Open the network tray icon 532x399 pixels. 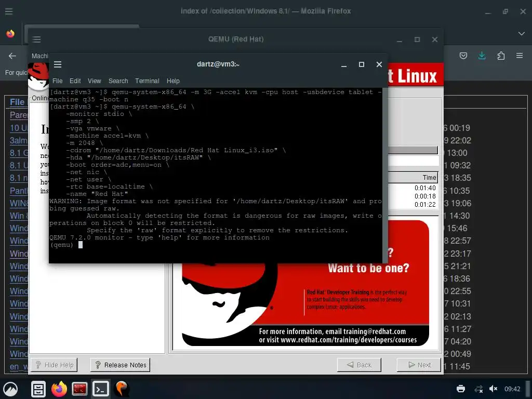(478, 389)
